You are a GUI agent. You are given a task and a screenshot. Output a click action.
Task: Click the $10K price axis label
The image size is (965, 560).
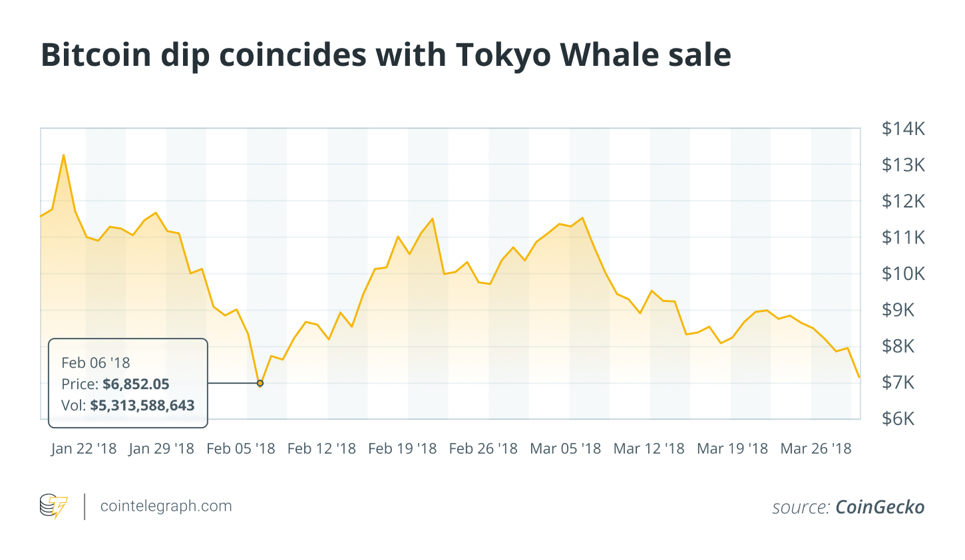point(903,274)
